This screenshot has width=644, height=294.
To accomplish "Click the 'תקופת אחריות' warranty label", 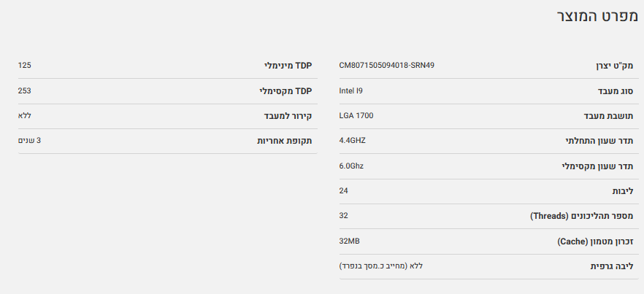I will point(284,141).
